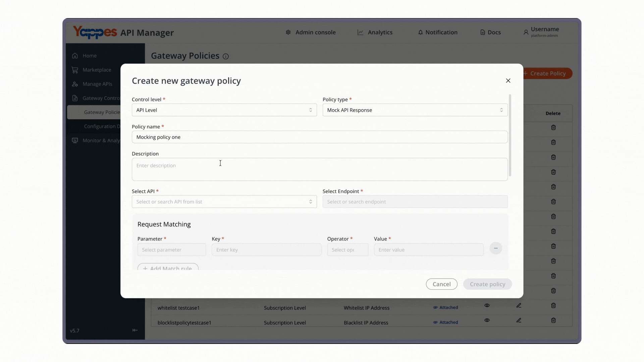Click Admin console gear icon
Image resolution: width=644 pixels, height=362 pixels.
(x=288, y=32)
